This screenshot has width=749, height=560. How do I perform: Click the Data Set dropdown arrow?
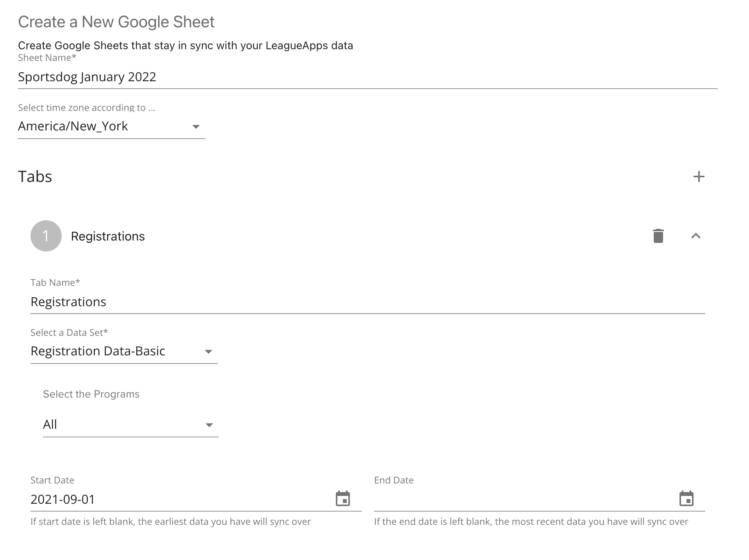[x=209, y=351]
